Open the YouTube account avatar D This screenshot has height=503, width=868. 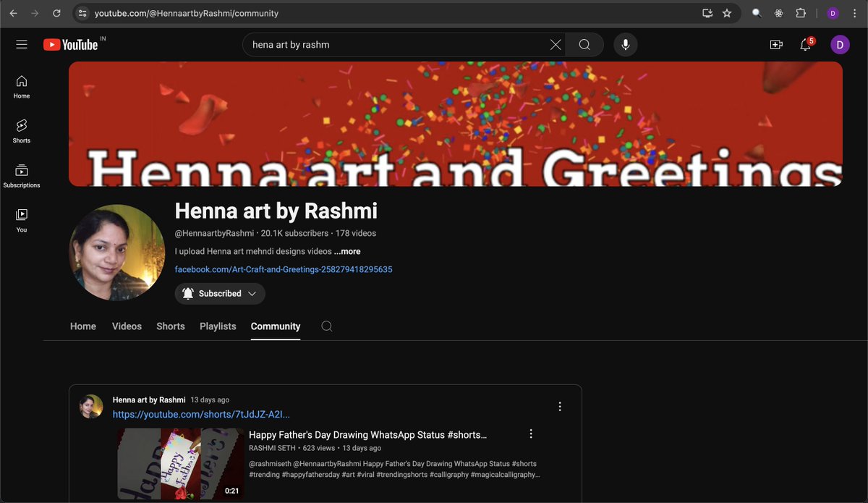(840, 45)
